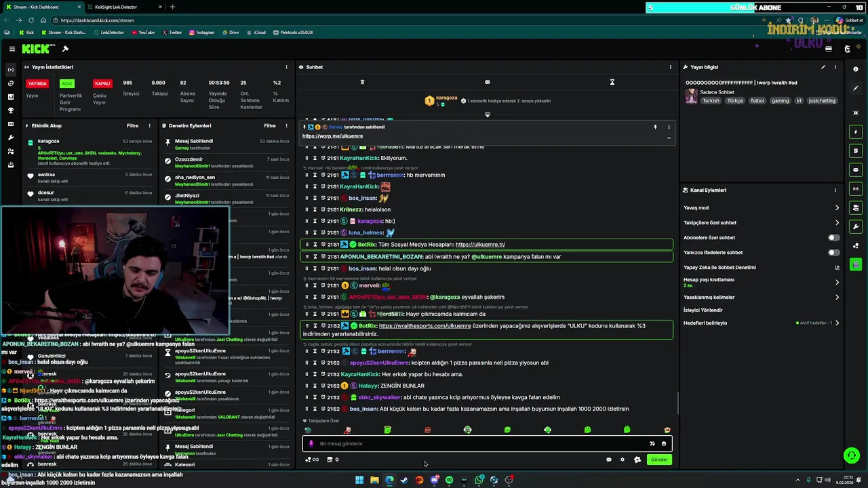Open the analytics chart icon in left sidebar
The height and width of the screenshot is (488, 868).
10,97
